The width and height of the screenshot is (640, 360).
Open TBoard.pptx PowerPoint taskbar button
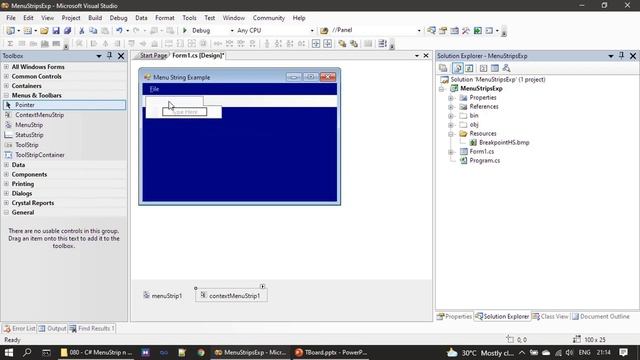[x=331, y=353]
